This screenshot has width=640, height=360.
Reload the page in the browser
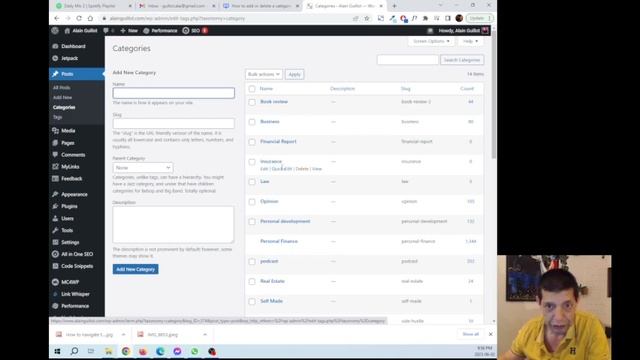click(x=79, y=18)
